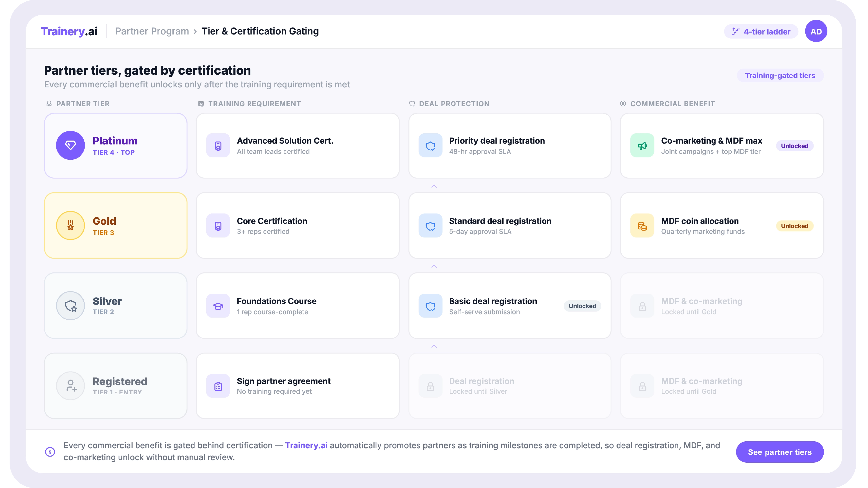Click the Basic deal registration shield icon

coord(430,306)
